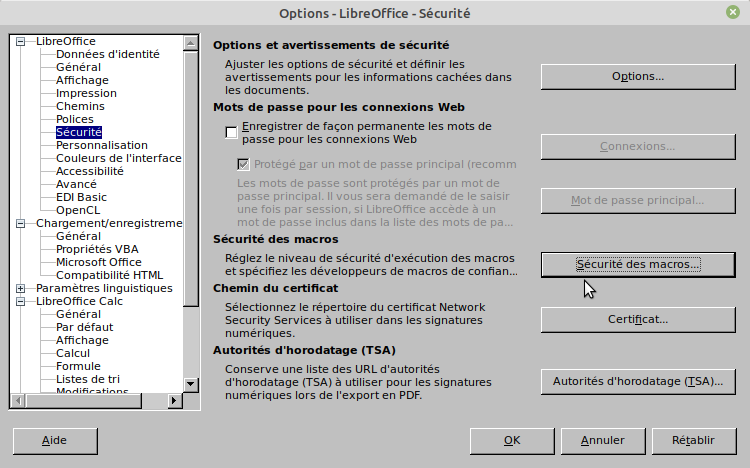This screenshot has height=468, width=750.
Task: Click the tree scroll-down arrow
Action: point(191,384)
